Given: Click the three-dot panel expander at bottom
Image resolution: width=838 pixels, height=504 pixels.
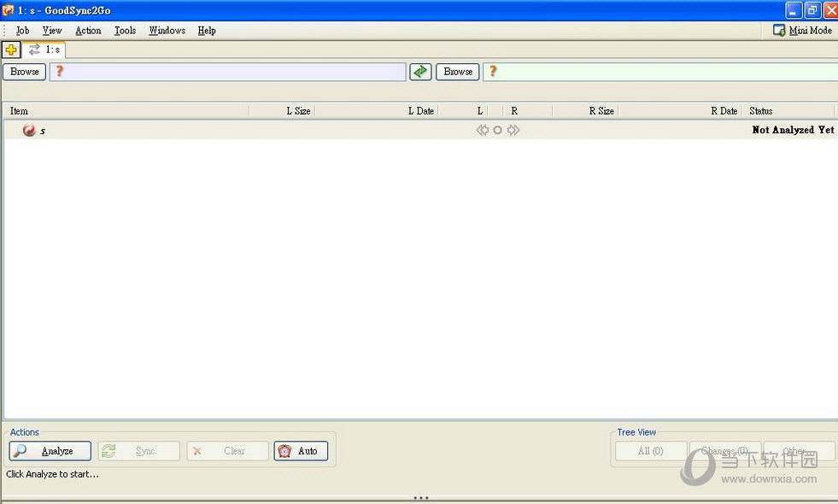Looking at the screenshot, I should click(421, 497).
